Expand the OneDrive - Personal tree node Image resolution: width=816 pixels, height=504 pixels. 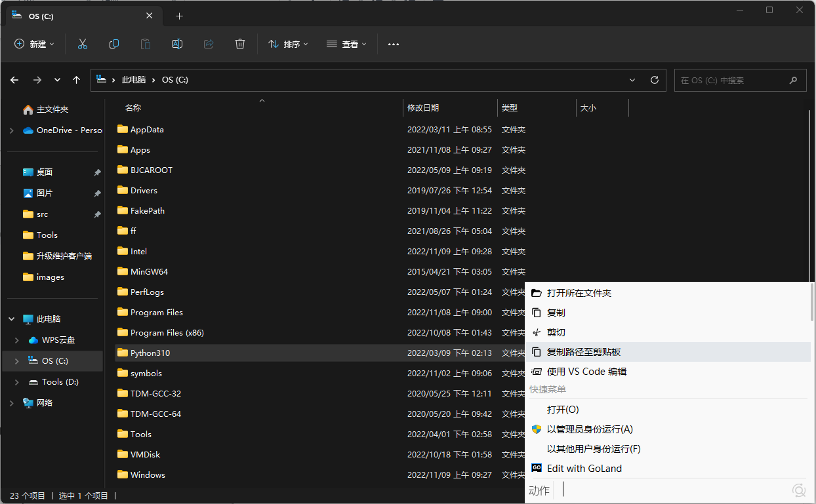point(11,130)
